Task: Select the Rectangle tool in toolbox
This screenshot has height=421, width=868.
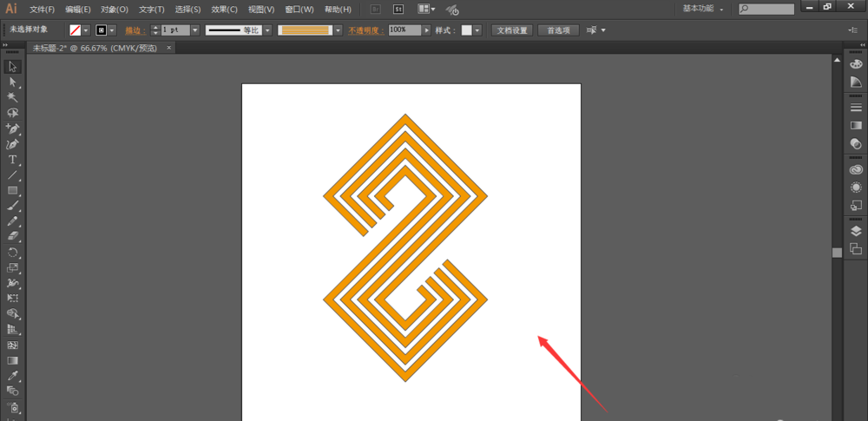Action: [13, 191]
